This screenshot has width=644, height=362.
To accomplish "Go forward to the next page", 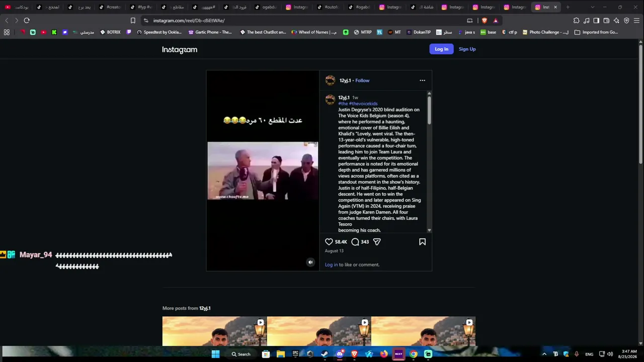I will tap(17, 21).
